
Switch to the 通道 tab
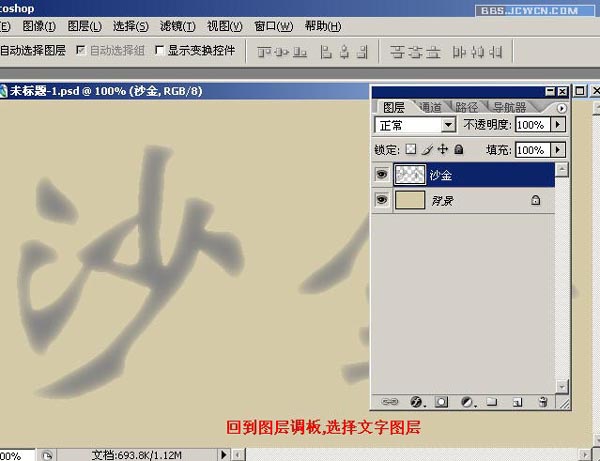click(x=430, y=107)
